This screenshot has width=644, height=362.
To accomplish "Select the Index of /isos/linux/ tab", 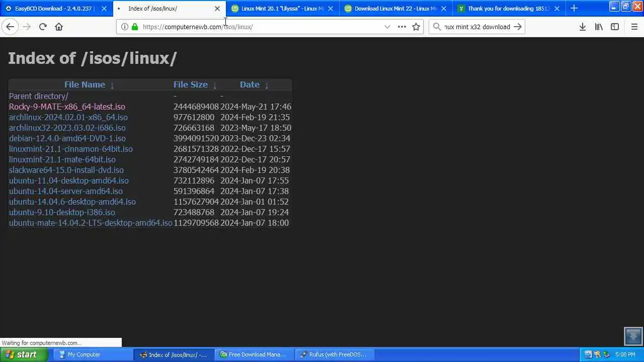I will click(x=170, y=9).
